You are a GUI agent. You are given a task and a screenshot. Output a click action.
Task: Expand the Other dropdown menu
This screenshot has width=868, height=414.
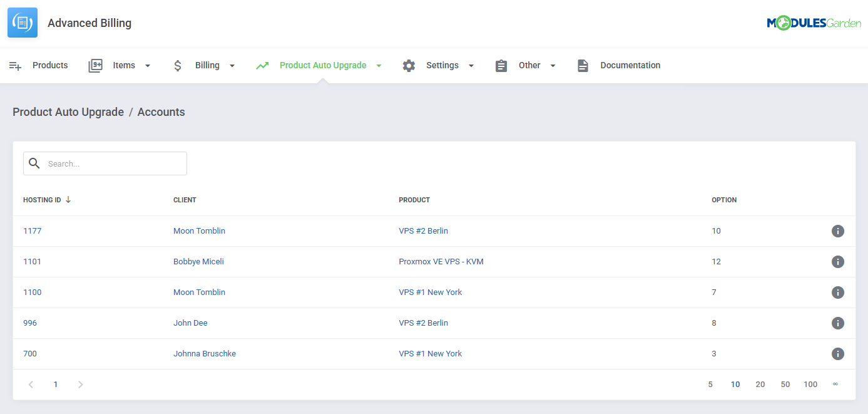tap(553, 65)
